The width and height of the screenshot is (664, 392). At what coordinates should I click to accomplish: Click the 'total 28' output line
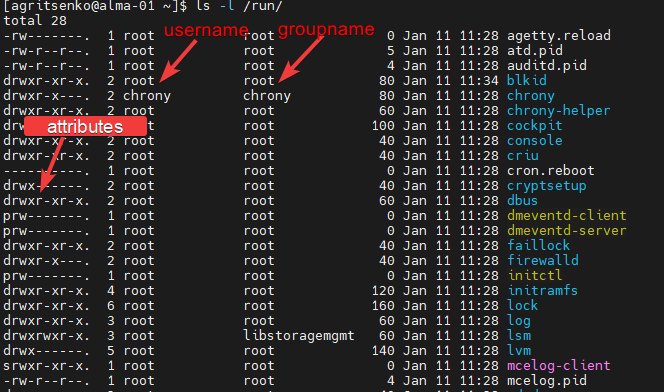tap(35, 20)
